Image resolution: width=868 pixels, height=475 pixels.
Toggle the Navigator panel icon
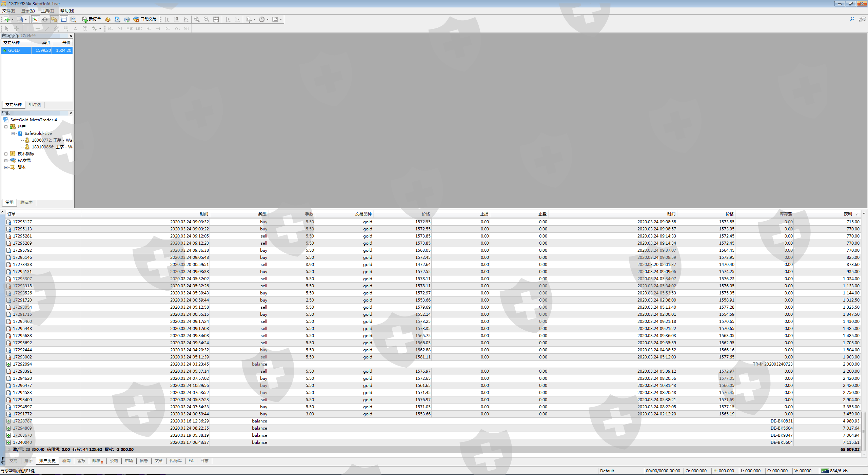coord(54,19)
